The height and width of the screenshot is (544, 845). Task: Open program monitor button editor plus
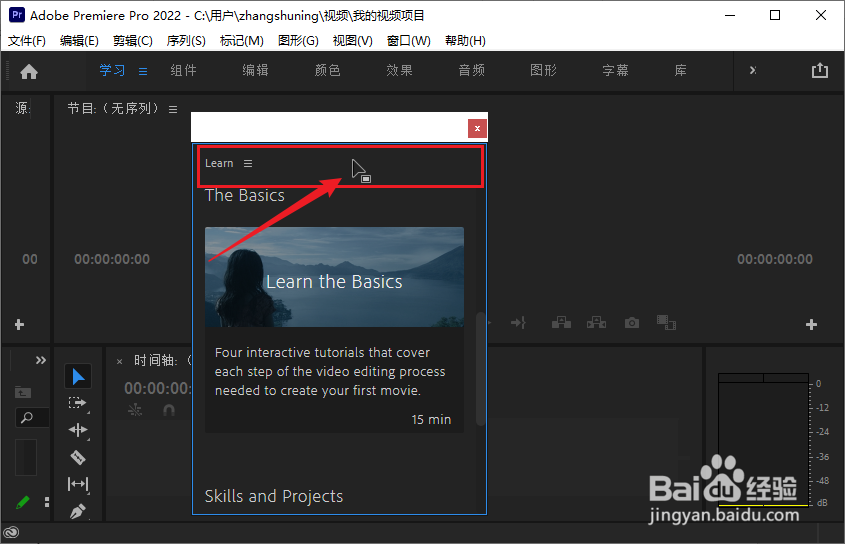click(x=811, y=325)
